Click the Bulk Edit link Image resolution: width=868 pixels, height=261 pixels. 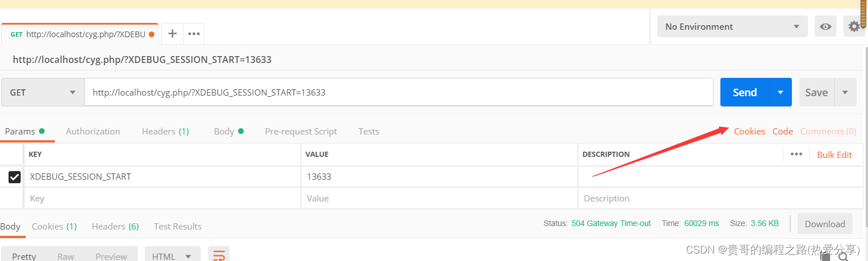pos(834,155)
